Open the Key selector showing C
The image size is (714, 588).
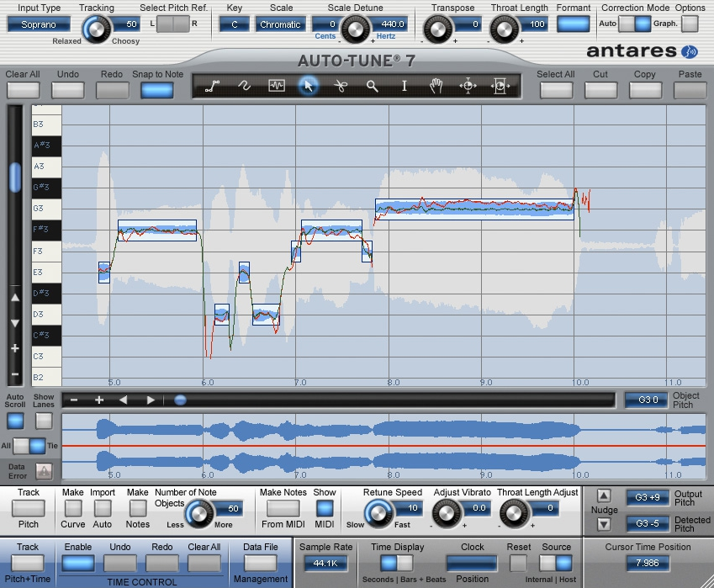point(234,24)
